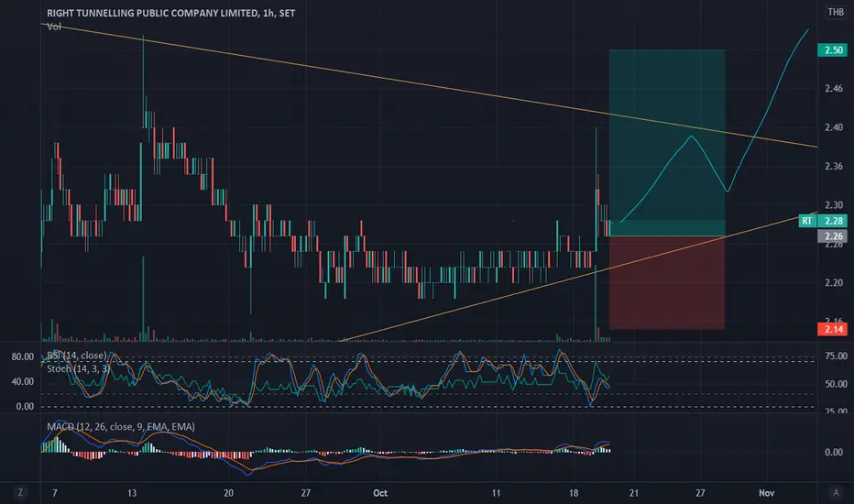This screenshot has width=854, height=504.
Task: Select the red stop-loss zone of the long position
Action: pos(667,283)
